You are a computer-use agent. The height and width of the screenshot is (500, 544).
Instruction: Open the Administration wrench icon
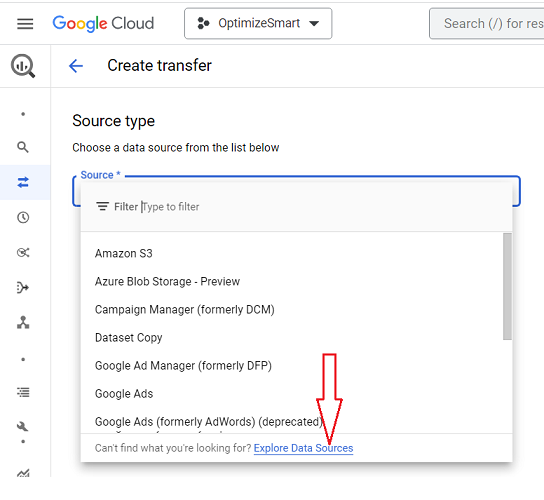click(x=23, y=426)
